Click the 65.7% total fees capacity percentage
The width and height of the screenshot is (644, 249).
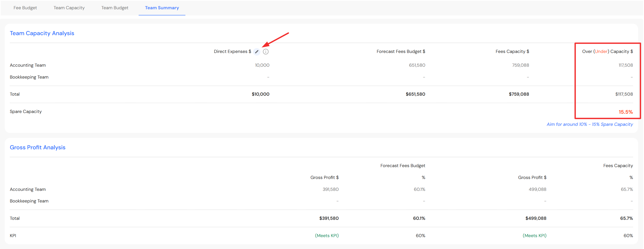(x=626, y=218)
